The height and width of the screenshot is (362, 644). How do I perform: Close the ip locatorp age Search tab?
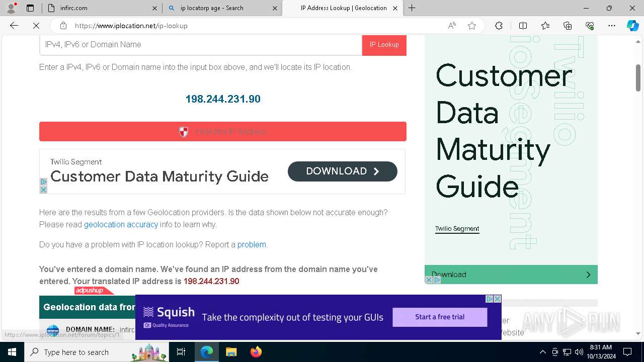tap(275, 8)
